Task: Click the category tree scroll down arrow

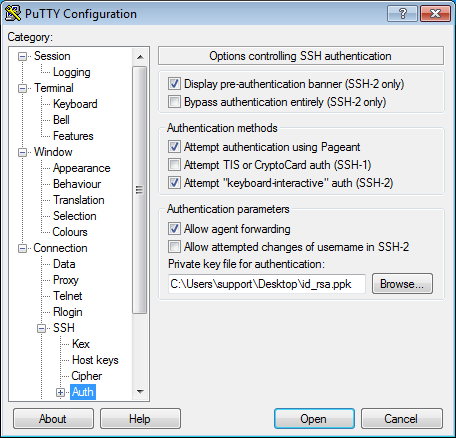Action: [x=140, y=391]
